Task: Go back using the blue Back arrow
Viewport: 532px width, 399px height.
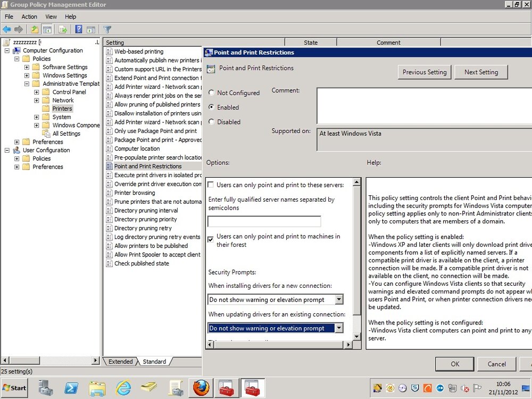Action: 7,29
